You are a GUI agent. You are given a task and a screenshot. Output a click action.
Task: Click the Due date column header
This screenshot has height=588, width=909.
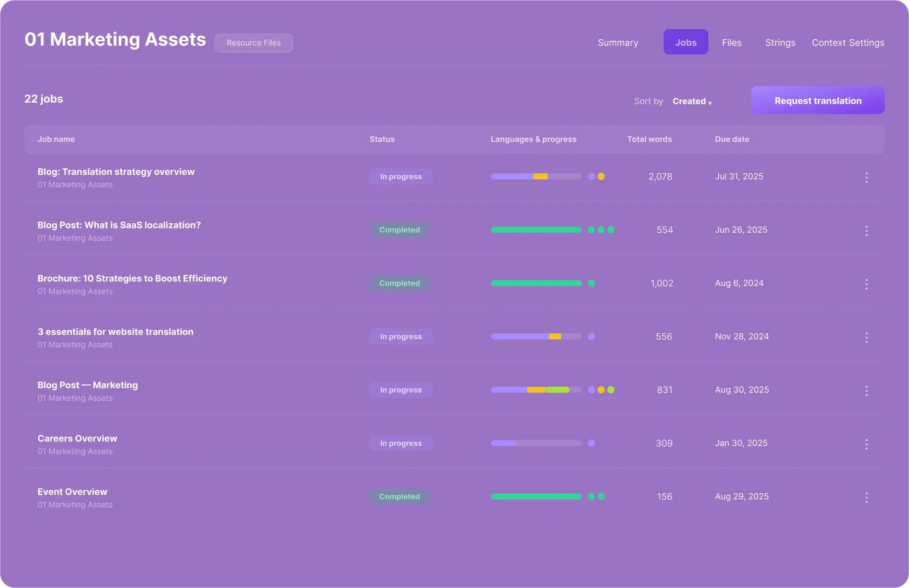732,139
